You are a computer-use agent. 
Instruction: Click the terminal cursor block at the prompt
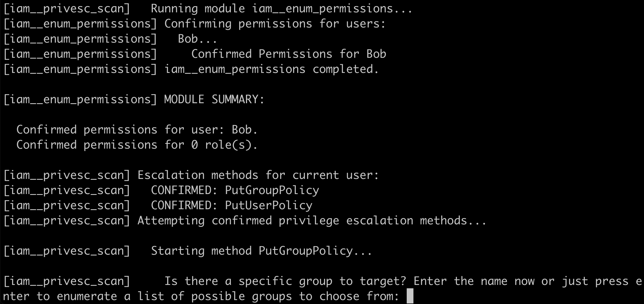tap(410, 296)
